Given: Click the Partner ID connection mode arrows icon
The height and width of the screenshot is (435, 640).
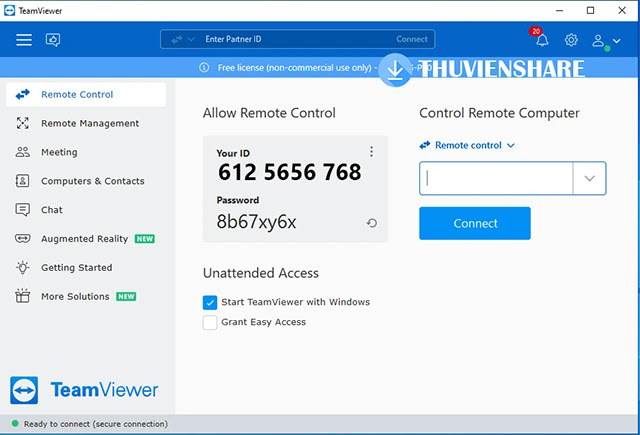Looking at the screenshot, I should click(x=177, y=40).
